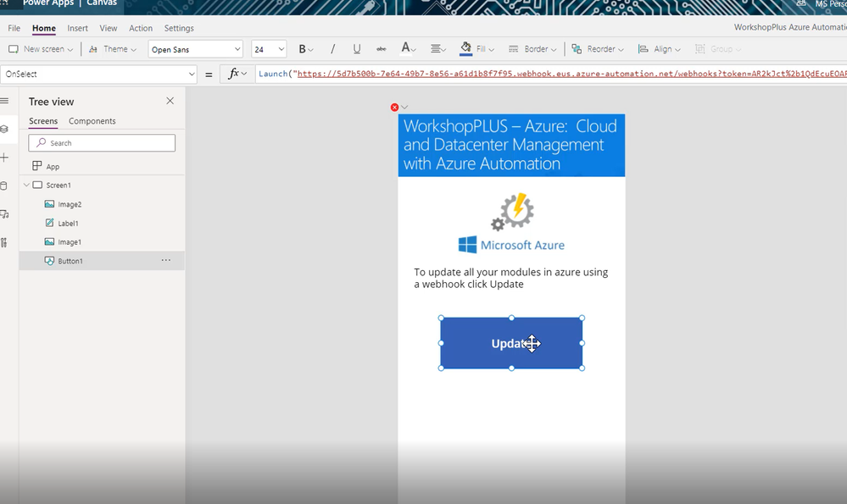Screen dimensions: 847x504
Task: Open Button1 more options ellipsis
Action: [x=166, y=260]
